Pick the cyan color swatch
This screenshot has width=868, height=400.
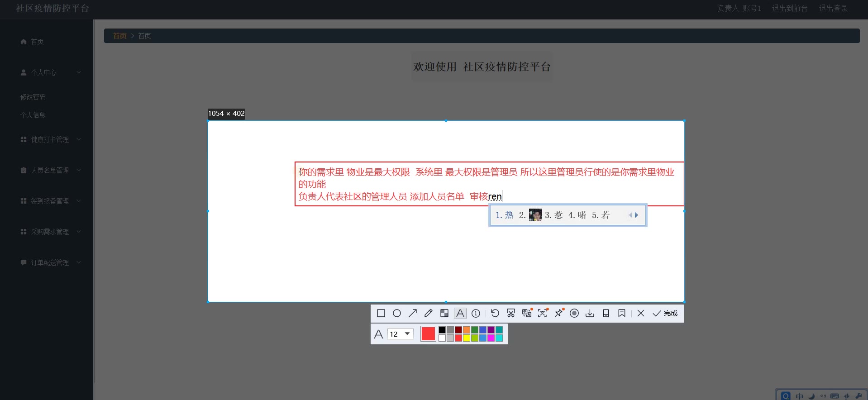pos(499,338)
